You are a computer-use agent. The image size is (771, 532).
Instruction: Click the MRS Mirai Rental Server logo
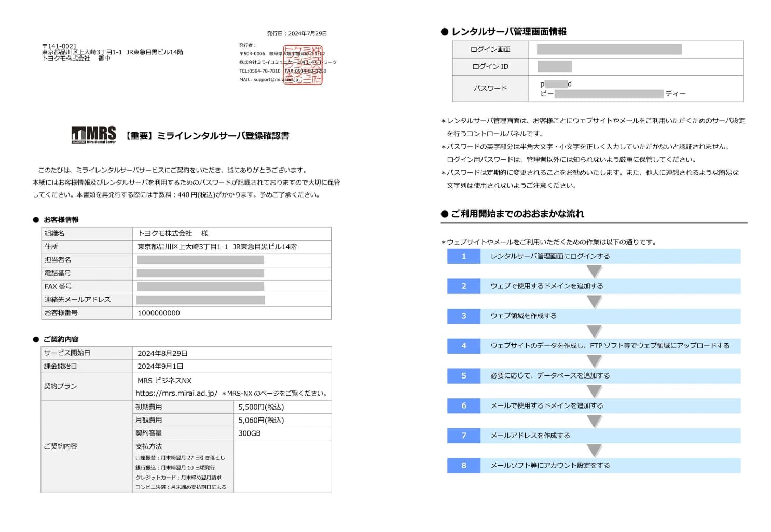pos(93,135)
